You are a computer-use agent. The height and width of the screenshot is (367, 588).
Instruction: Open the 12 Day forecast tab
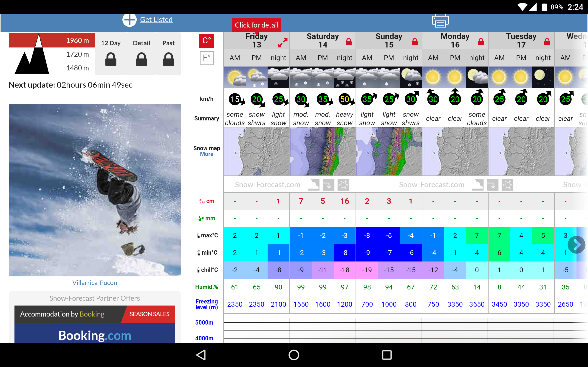click(110, 43)
